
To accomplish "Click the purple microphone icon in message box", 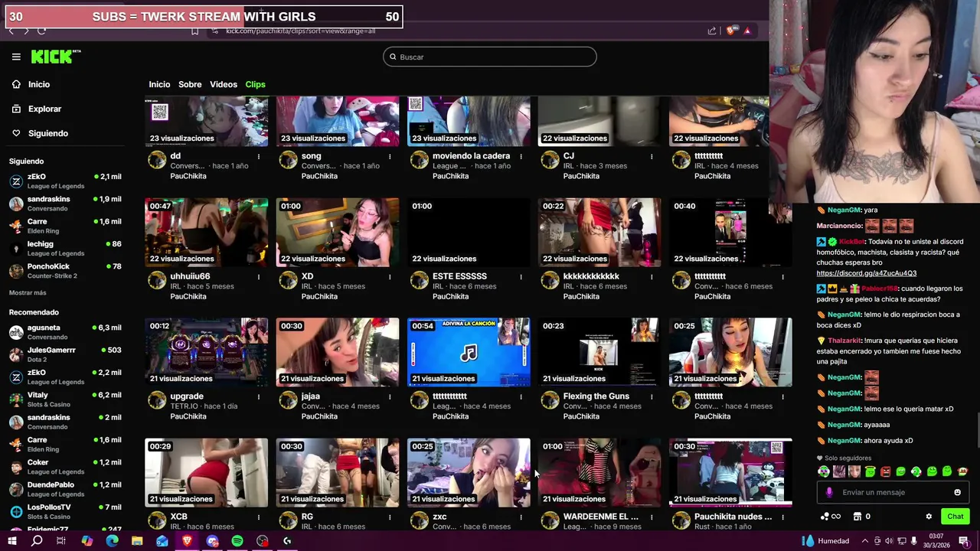I will click(x=829, y=492).
